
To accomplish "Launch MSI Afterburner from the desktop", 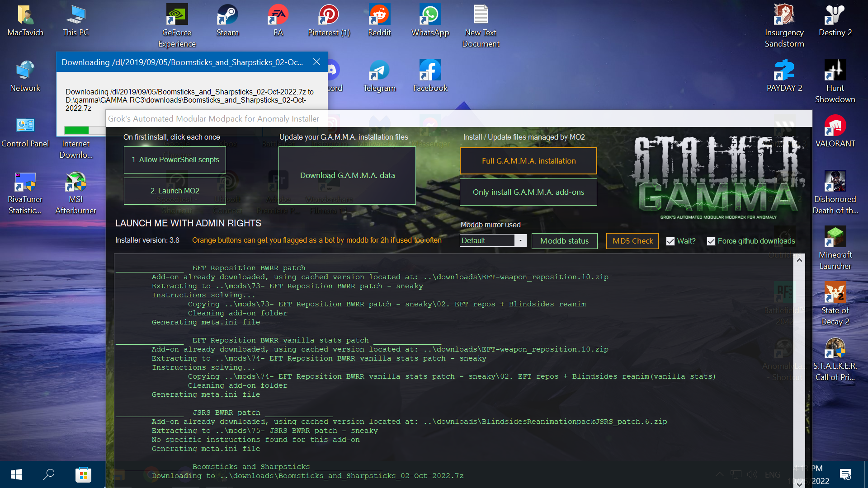I will [x=75, y=193].
